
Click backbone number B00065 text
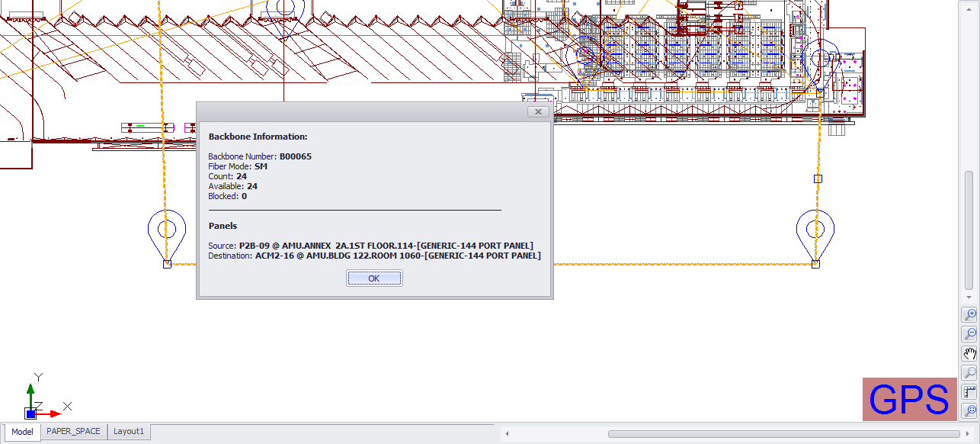(296, 156)
